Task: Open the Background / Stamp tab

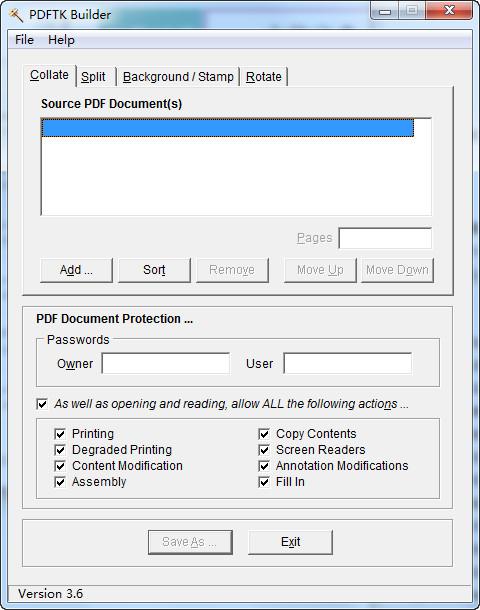Action: [178, 77]
